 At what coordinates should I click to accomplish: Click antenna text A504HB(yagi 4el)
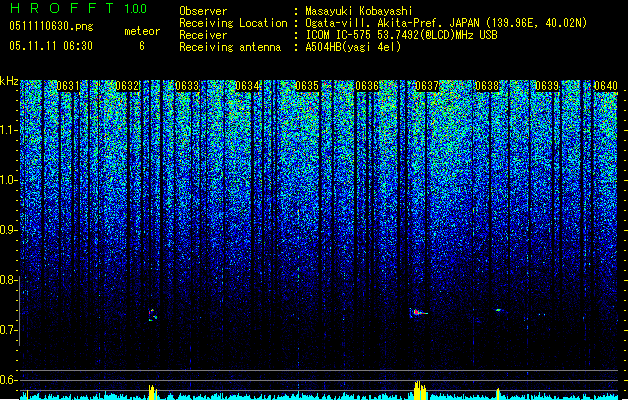[353, 47]
